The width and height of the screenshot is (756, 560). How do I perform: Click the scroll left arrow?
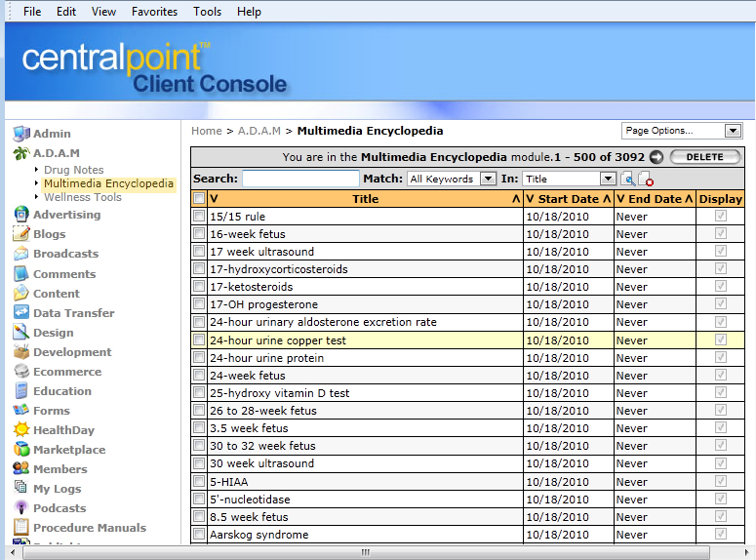coord(13,552)
